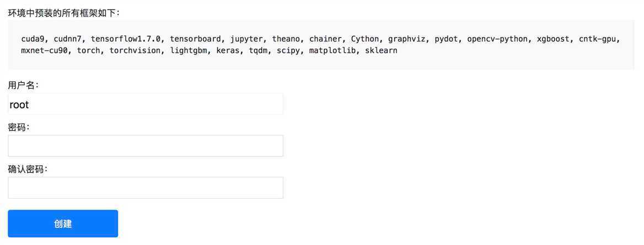Image resolution: width=644 pixels, height=245 pixels.
Task: Select the 确认密码 input field
Action: 146,188
